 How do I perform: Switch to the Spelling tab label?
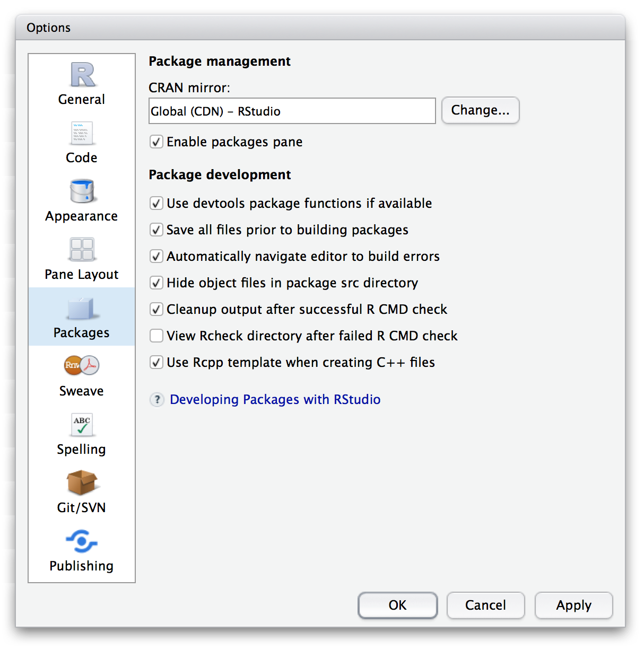(82, 450)
